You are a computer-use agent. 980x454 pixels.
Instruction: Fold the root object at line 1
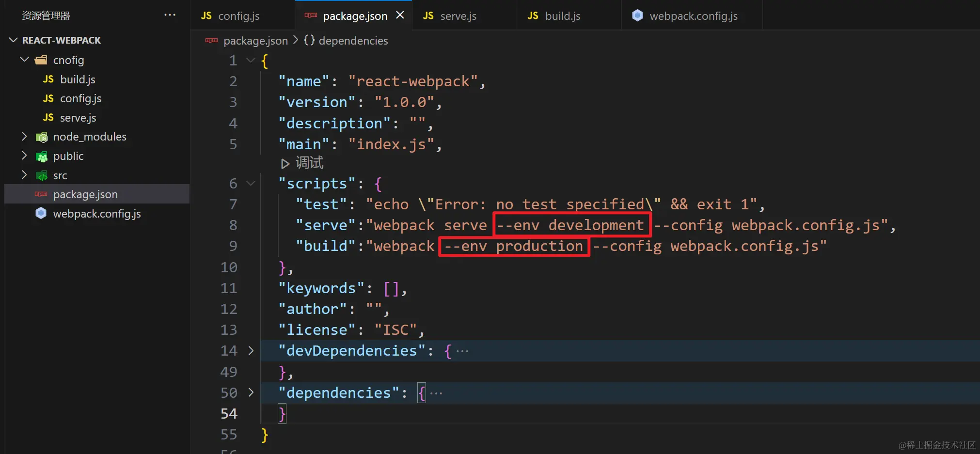pyautogui.click(x=251, y=61)
